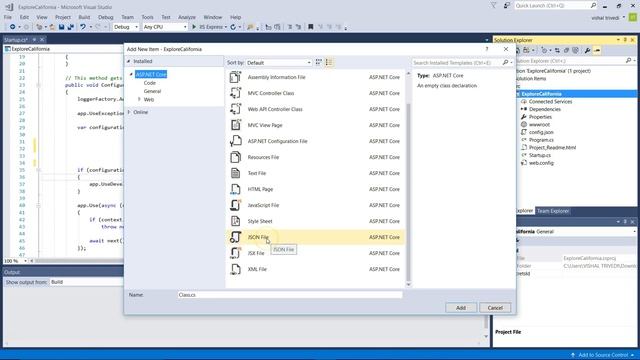
Task: Open the Show output from Build dropdown
Action: (x=86, y=282)
